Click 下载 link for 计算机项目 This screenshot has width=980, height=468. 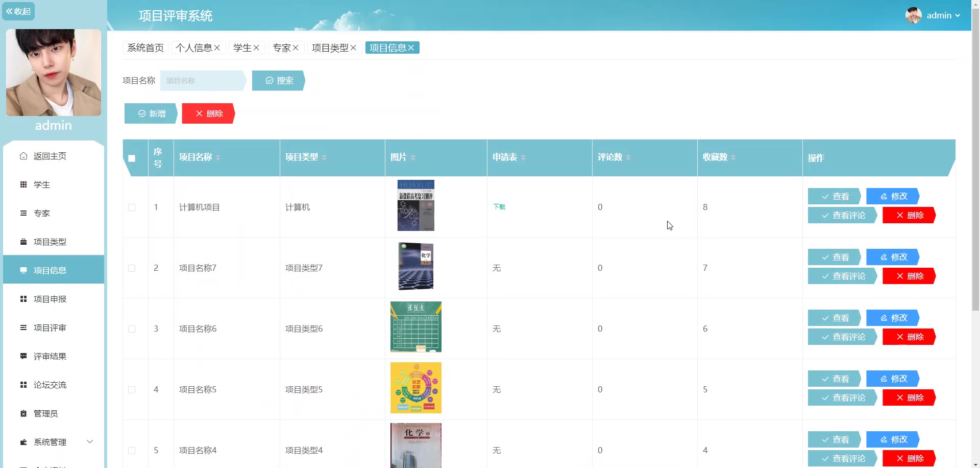pos(499,207)
